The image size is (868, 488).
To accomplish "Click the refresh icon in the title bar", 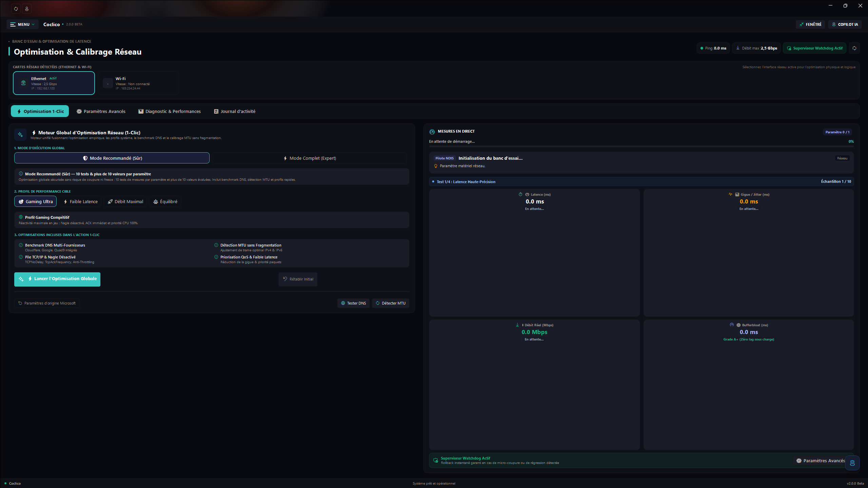I will pos(16,8).
